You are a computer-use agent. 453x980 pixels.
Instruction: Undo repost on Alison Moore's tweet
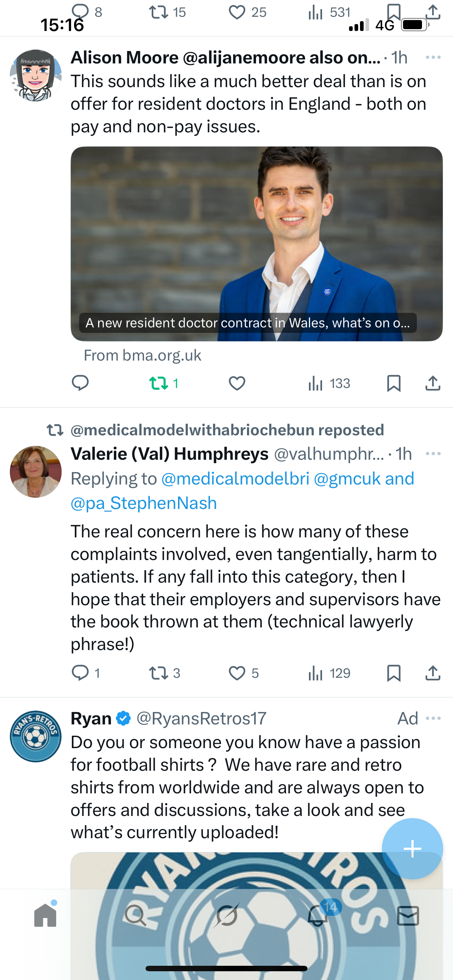[159, 383]
